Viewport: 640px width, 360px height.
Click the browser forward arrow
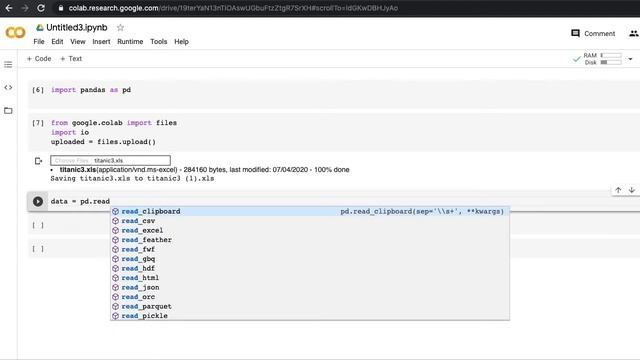pyautogui.click(x=25, y=8)
